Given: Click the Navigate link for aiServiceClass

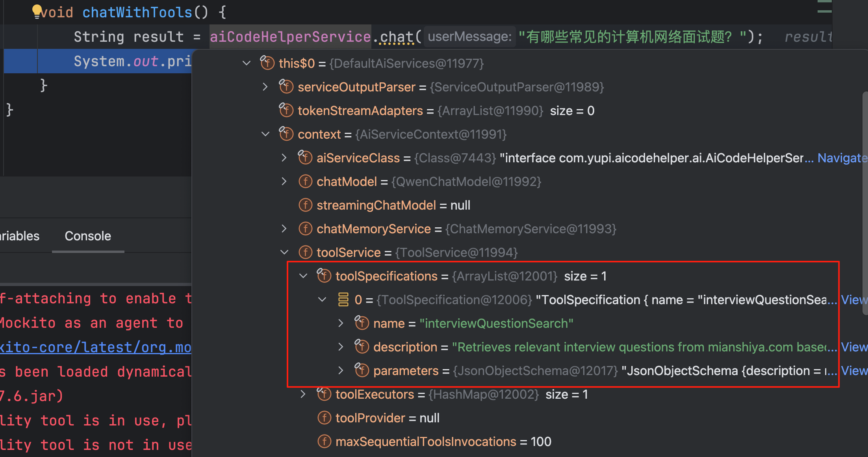Looking at the screenshot, I should click(x=842, y=158).
